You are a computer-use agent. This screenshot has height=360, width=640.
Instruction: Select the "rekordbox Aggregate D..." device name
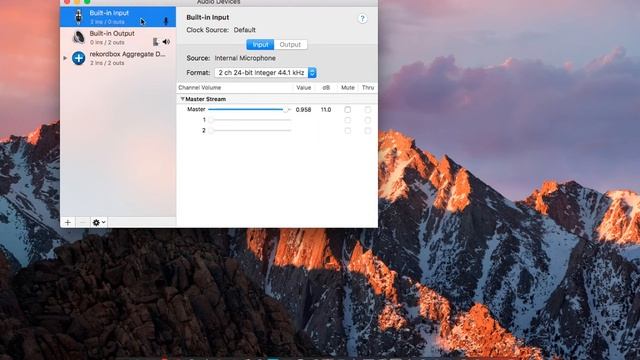[x=127, y=54]
